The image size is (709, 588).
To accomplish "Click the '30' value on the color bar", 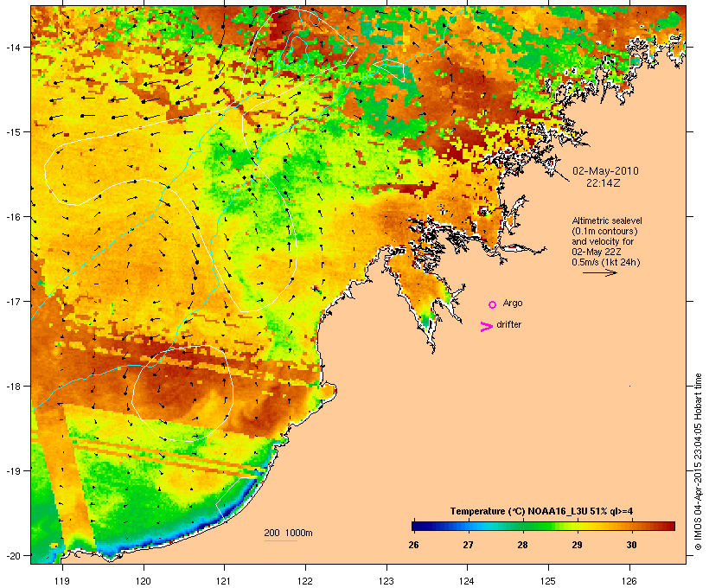I will click(631, 545).
